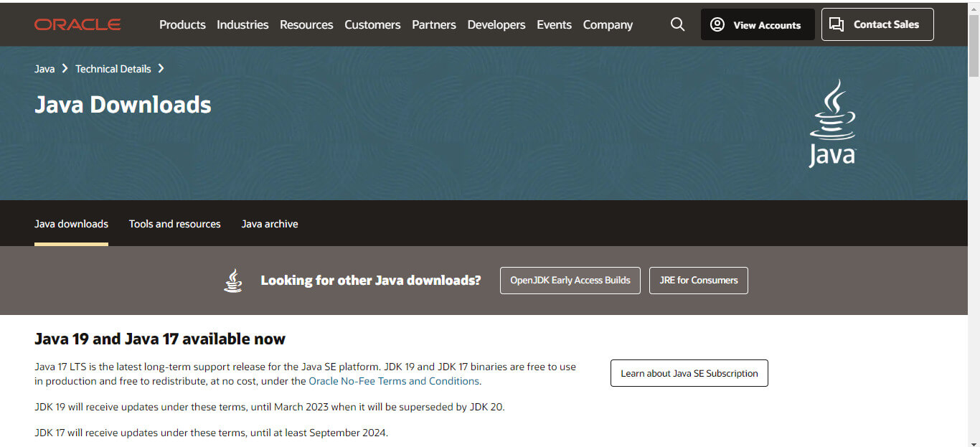
Task: Select the Java downloads tab
Action: (71, 223)
